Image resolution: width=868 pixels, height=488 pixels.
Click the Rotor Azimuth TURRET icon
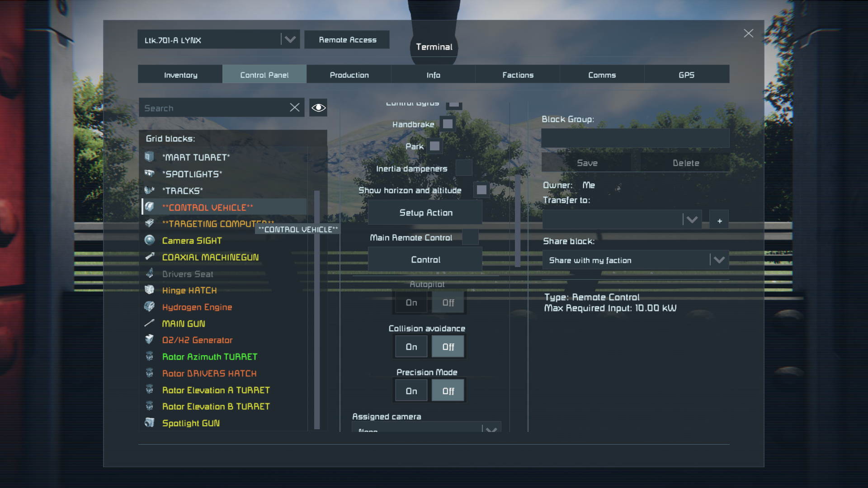(150, 357)
